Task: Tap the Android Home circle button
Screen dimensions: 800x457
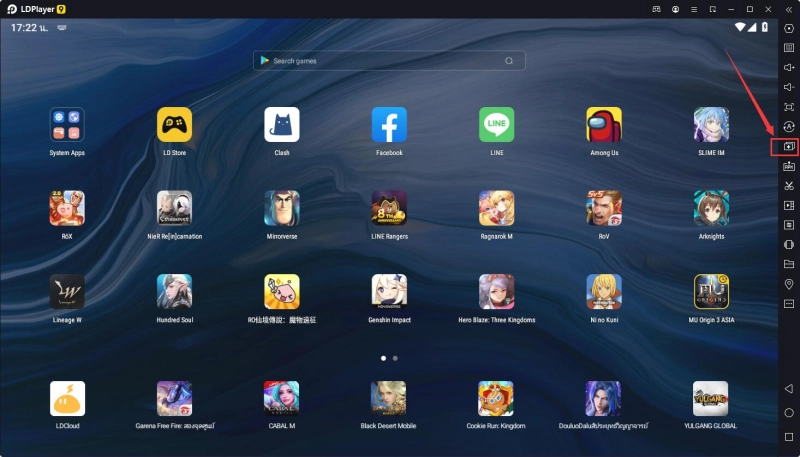Action: [x=789, y=413]
